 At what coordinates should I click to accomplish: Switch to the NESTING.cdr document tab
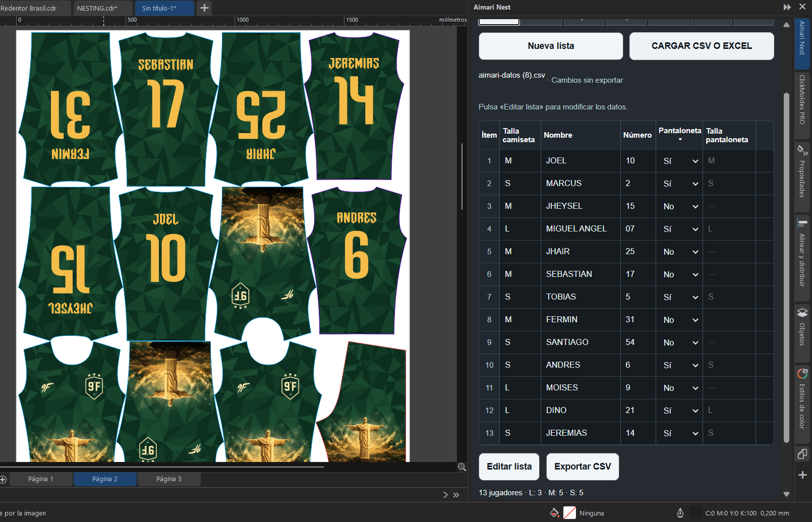[x=103, y=8]
